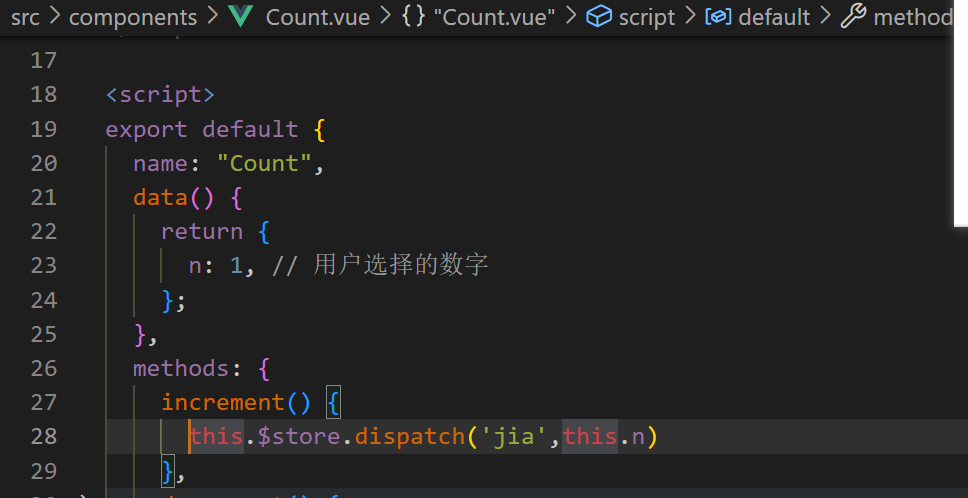Screen dimensions: 968x498
Task: Click line number 19 in gutter
Action: pos(44,129)
